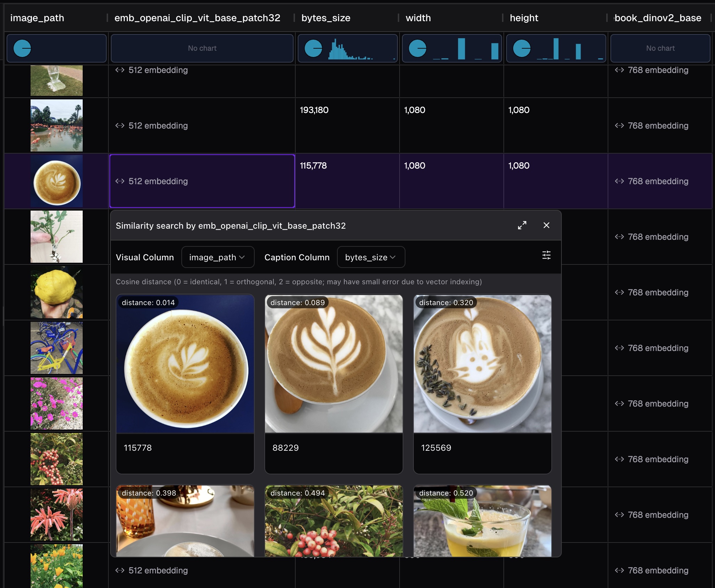Click pie chart icon in image_path column
The height and width of the screenshot is (588, 715).
click(x=22, y=48)
